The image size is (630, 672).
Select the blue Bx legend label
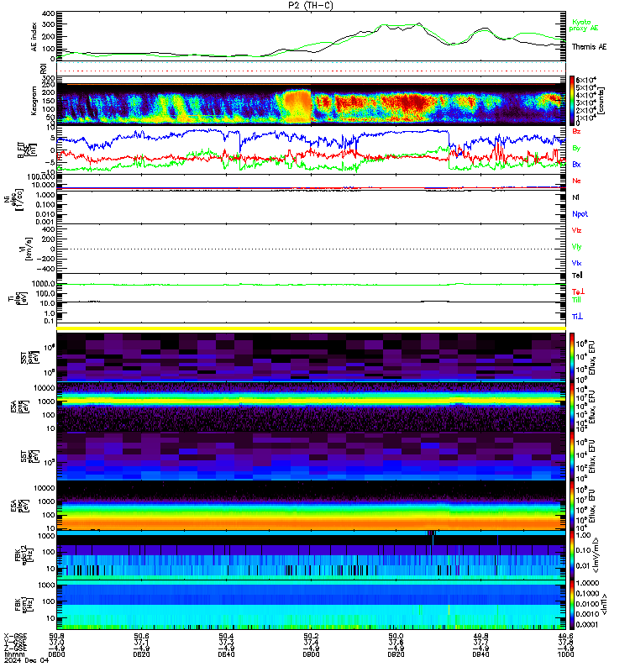point(576,164)
